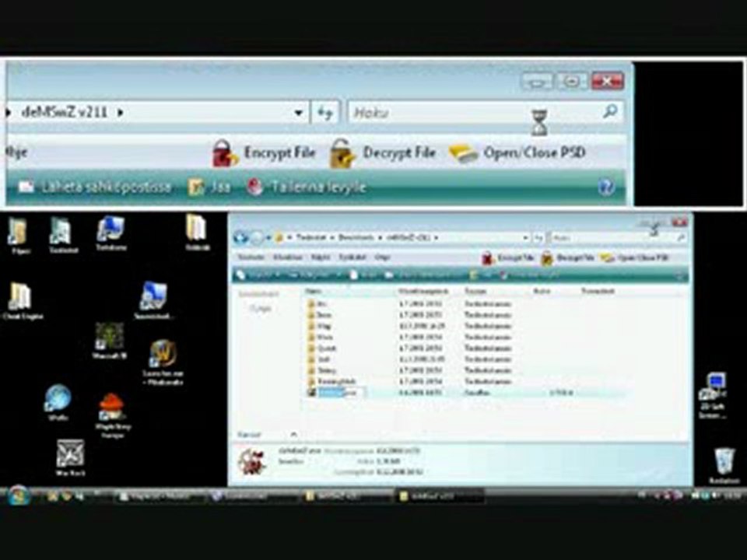Launch the MapleStory Europe mushroom shortcut
The height and width of the screenshot is (560, 747).
coord(112,415)
